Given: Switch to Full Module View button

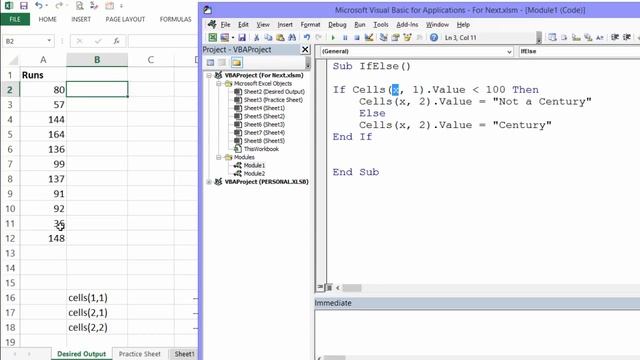Looking at the screenshot, I should (329, 287).
